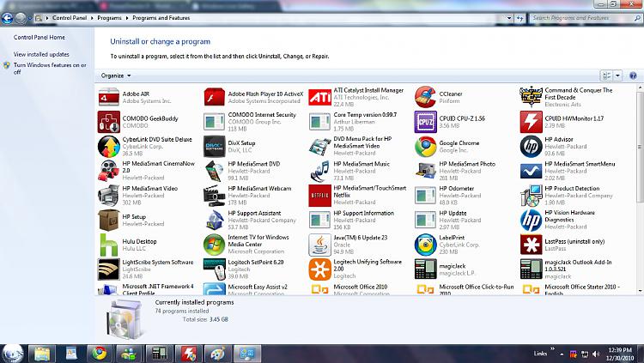Select the magicJack program icon
Image resolution: width=644 pixels, height=363 pixels.
[426, 269]
